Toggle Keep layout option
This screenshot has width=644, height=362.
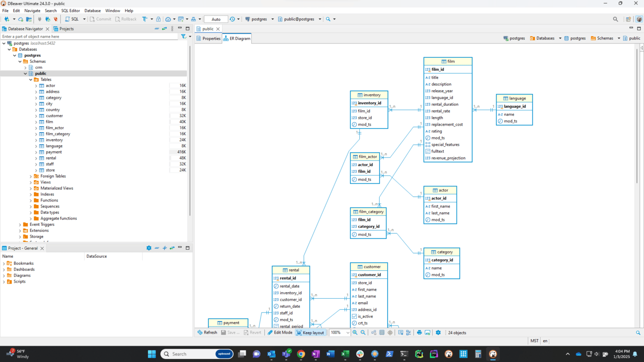(310, 333)
